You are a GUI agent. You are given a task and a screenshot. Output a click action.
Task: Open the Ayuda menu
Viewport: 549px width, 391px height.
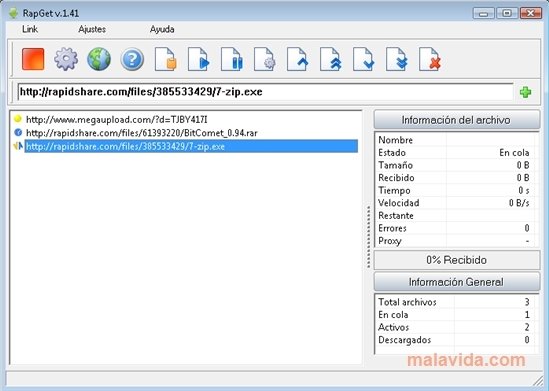click(x=162, y=29)
